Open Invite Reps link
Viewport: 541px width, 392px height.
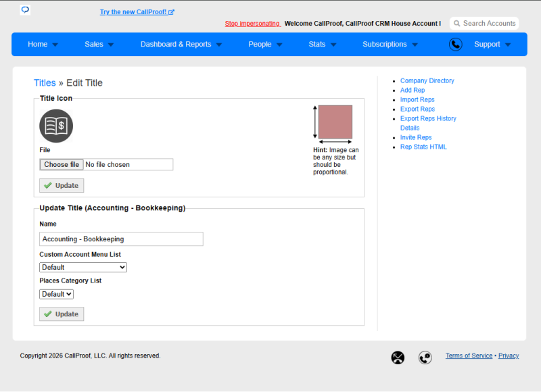pyautogui.click(x=416, y=137)
